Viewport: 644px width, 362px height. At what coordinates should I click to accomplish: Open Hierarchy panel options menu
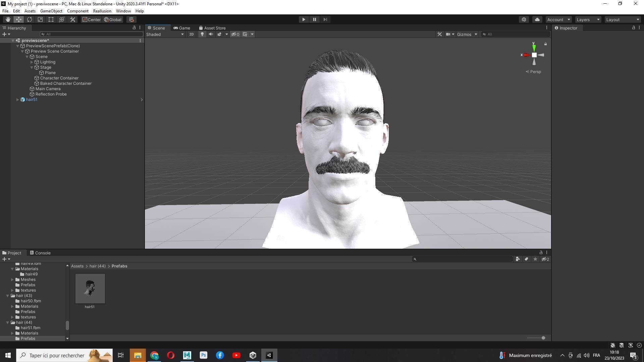pyautogui.click(x=140, y=28)
